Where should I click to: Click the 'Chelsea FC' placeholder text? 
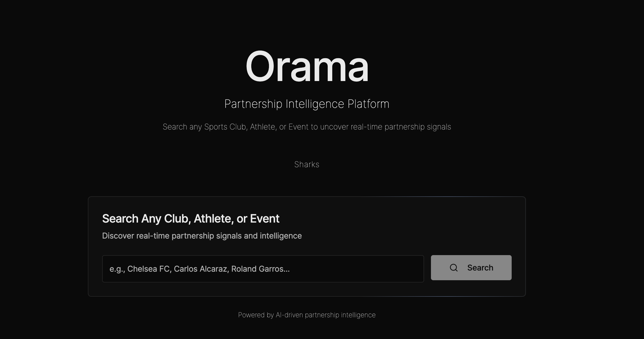coord(148,269)
